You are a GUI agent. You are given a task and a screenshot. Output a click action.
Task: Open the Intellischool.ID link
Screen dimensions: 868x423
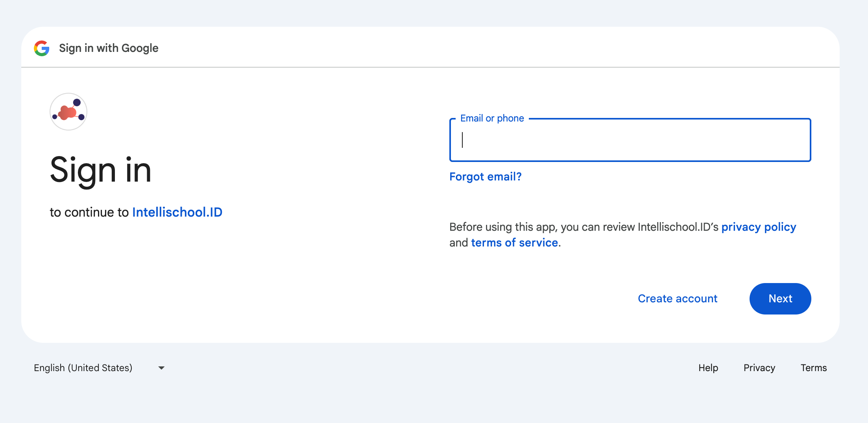click(x=177, y=212)
